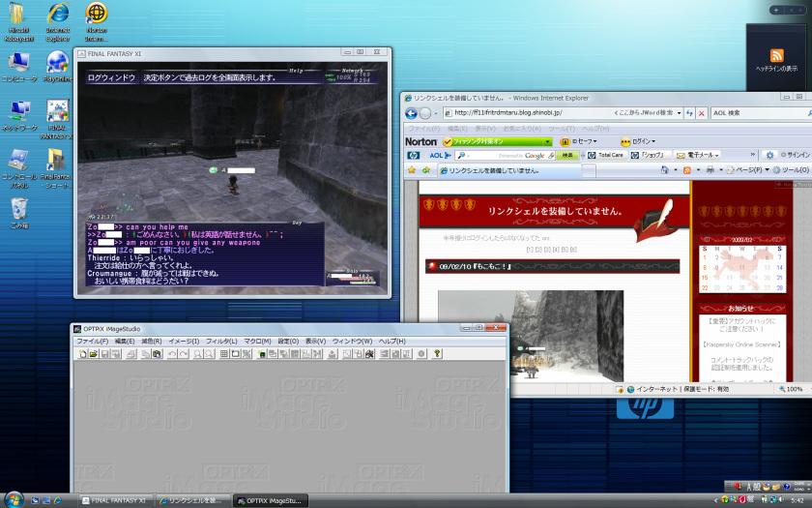The width and height of the screenshot is (812, 508).
Task: Click the snowy game screenshot in blog post
Action: (531, 336)
